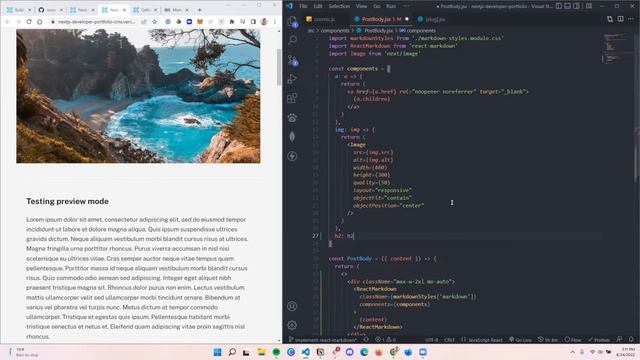Click the components breadcrumb folder
Screen dimensions: 640x360
[x=335, y=31]
